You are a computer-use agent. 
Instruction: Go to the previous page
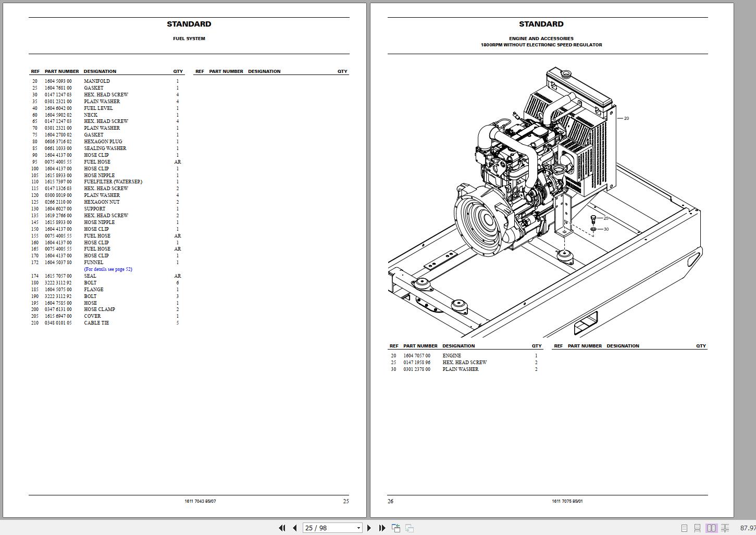click(x=294, y=528)
